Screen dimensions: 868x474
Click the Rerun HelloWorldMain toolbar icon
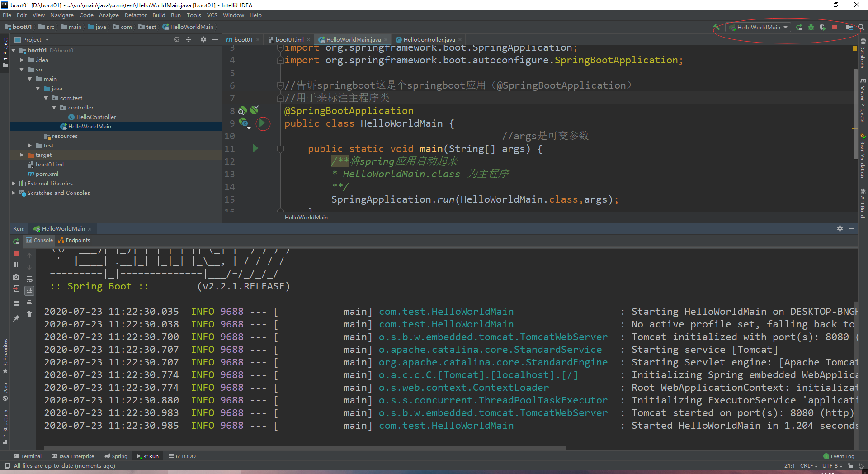799,27
